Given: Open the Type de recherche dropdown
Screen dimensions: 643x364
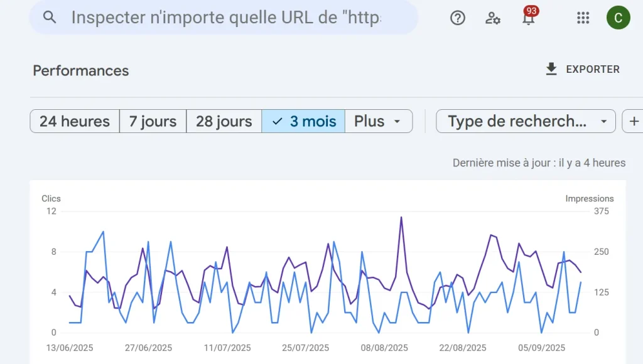Looking at the screenshot, I should (x=525, y=120).
